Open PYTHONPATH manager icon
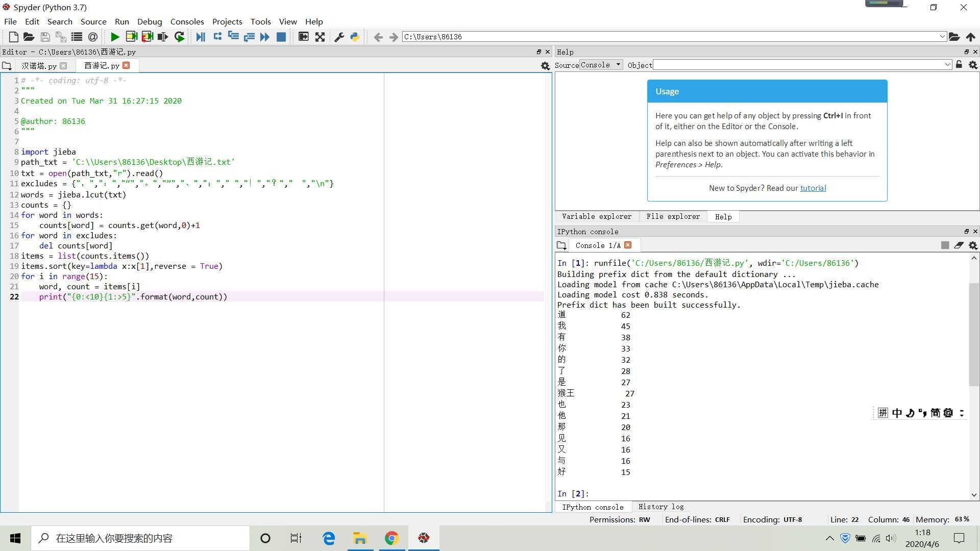The width and height of the screenshot is (980, 551). [355, 37]
